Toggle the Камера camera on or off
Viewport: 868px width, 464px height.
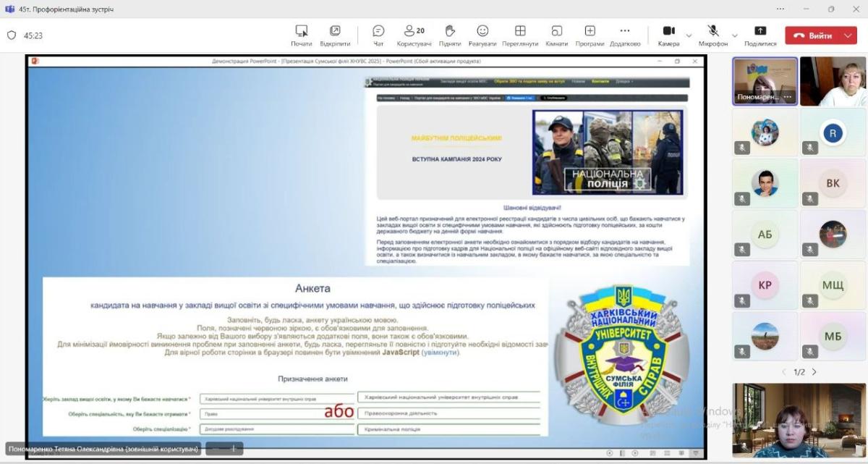668,31
